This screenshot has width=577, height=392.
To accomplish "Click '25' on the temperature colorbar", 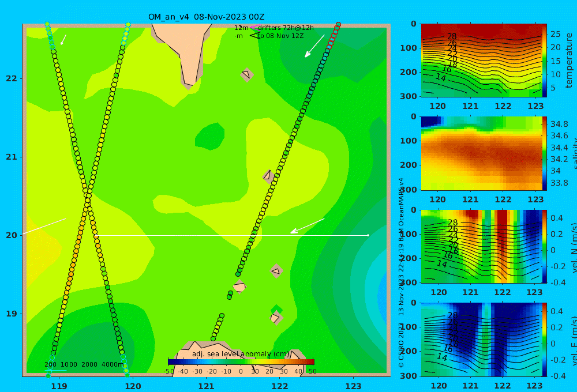I will (x=555, y=34).
